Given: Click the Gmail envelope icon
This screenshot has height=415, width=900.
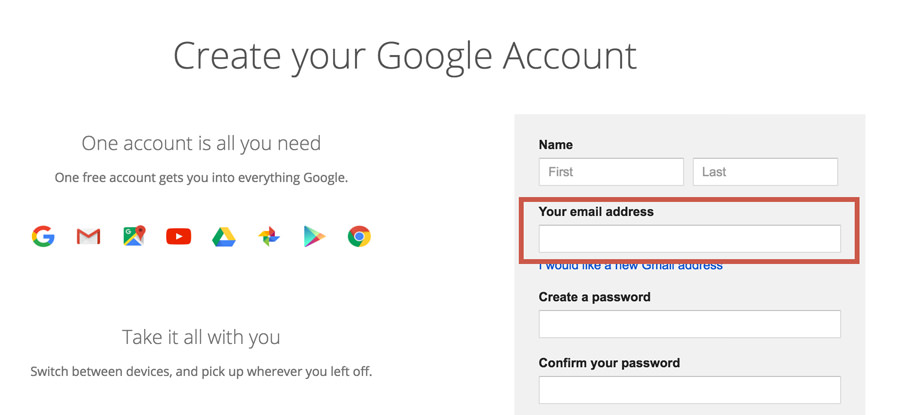Looking at the screenshot, I should 88,236.
